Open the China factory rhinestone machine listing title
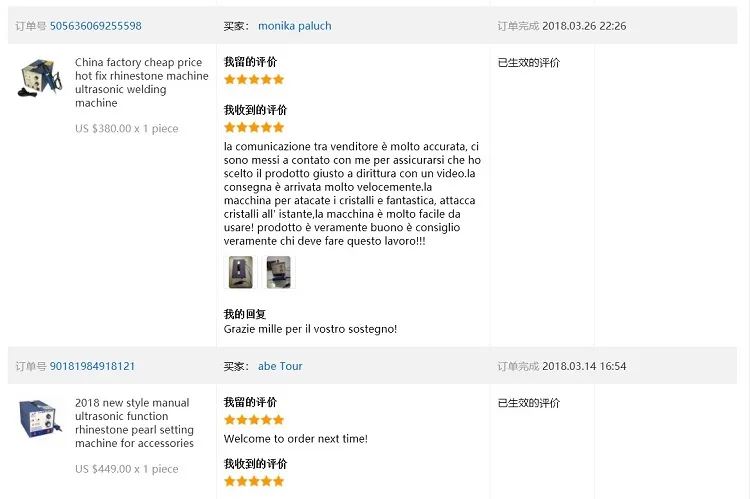Screen dimensions: 750x499 (x=141, y=83)
